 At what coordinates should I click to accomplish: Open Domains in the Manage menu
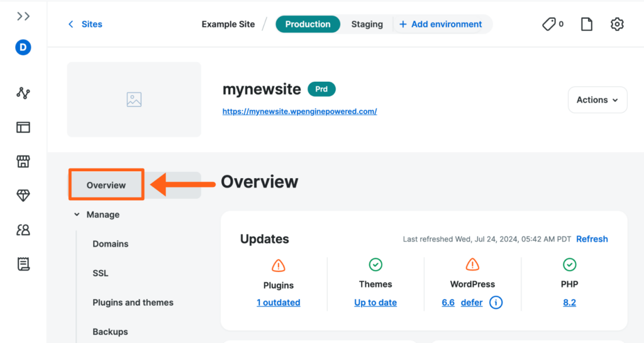[111, 244]
